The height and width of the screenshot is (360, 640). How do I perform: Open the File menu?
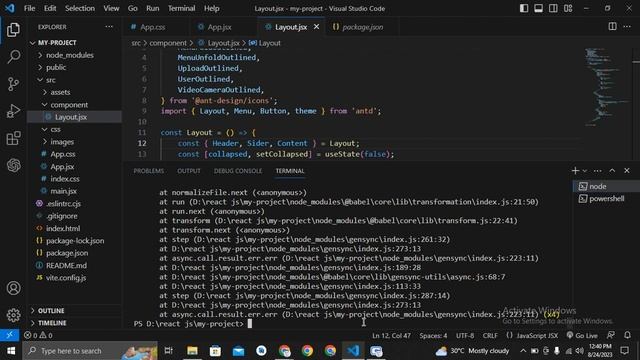point(29,8)
